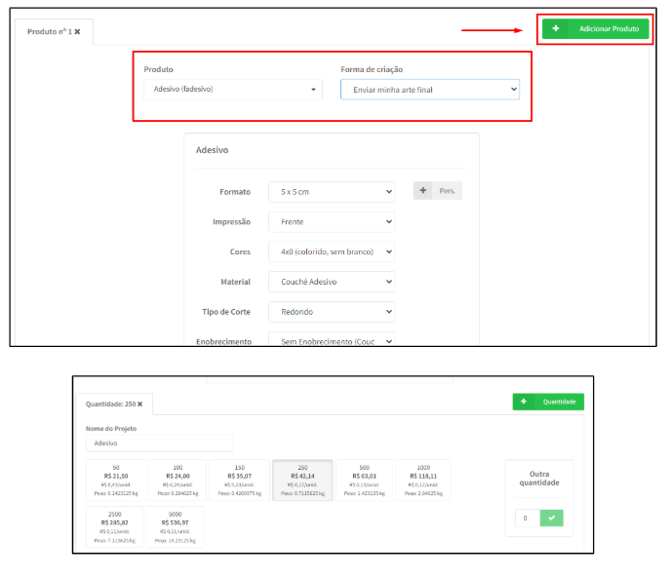This screenshot has height=578, width=670.
Task: Expand the Tipo de Corte dropdown
Action: [x=331, y=312]
